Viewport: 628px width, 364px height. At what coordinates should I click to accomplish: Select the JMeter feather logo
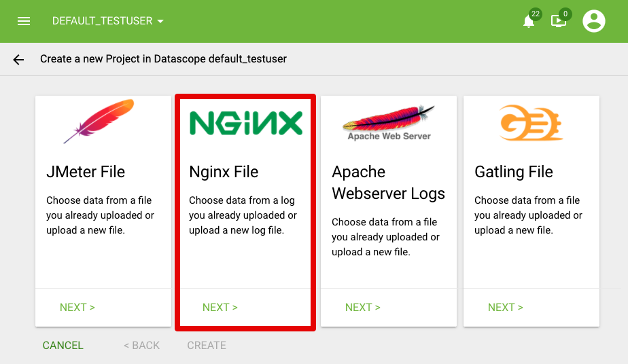click(99, 121)
